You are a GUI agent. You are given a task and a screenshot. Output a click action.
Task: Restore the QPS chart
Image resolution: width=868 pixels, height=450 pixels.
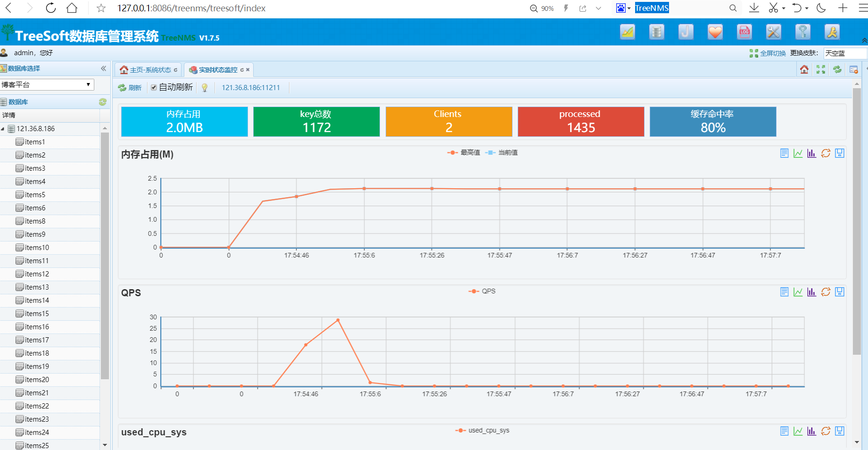click(x=826, y=292)
